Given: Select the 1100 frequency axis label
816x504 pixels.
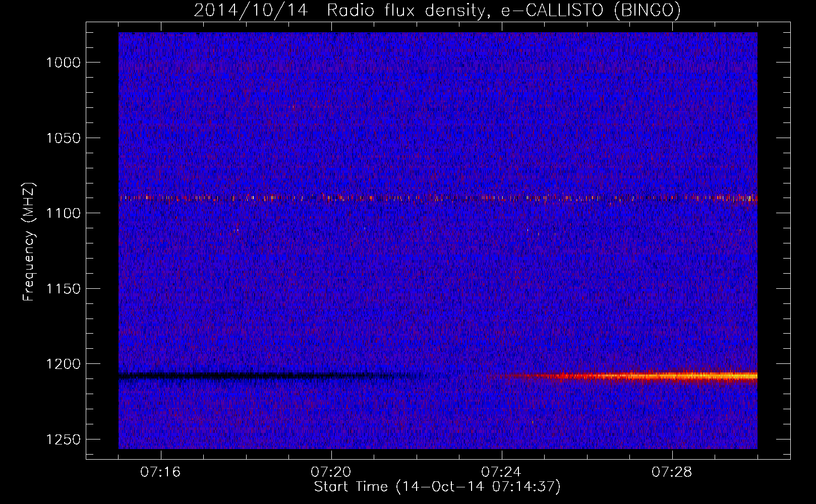Looking at the screenshot, I should (63, 213).
